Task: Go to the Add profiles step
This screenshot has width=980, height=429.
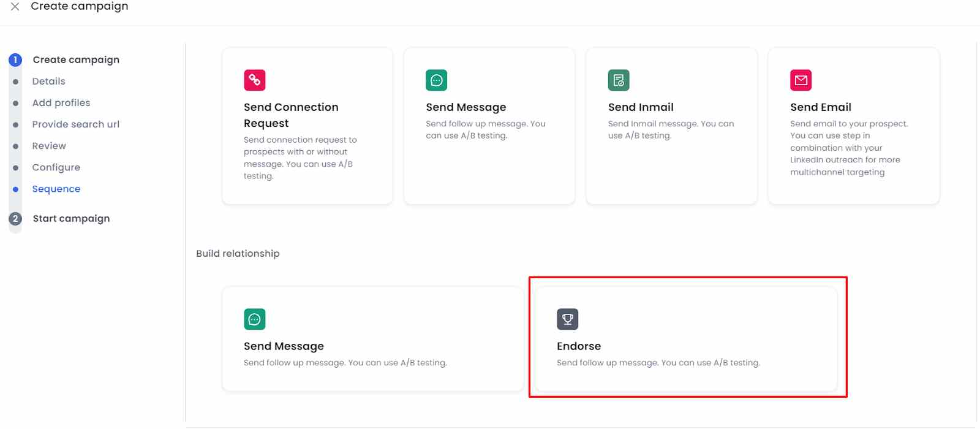Action: [61, 103]
